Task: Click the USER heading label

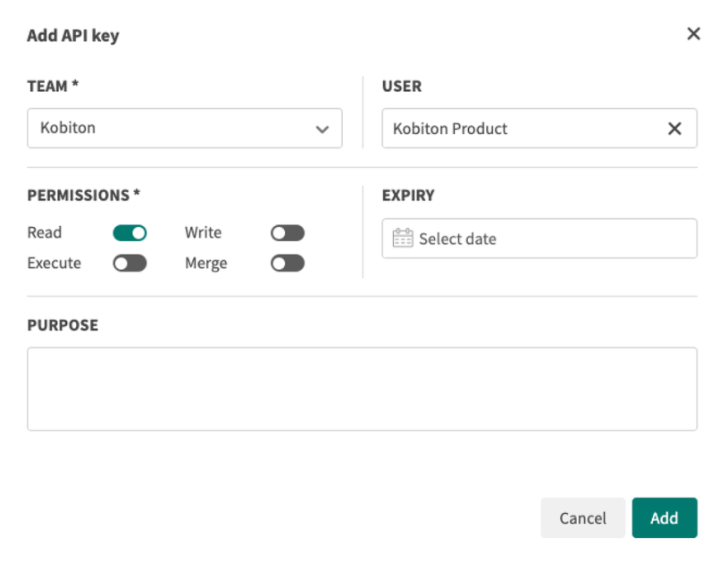Action: point(402,87)
